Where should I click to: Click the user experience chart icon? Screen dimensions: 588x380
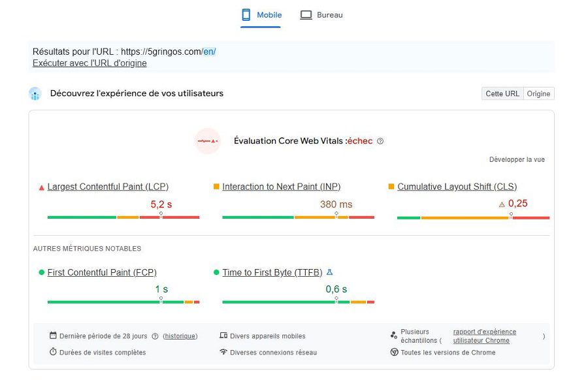[x=35, y=93]
